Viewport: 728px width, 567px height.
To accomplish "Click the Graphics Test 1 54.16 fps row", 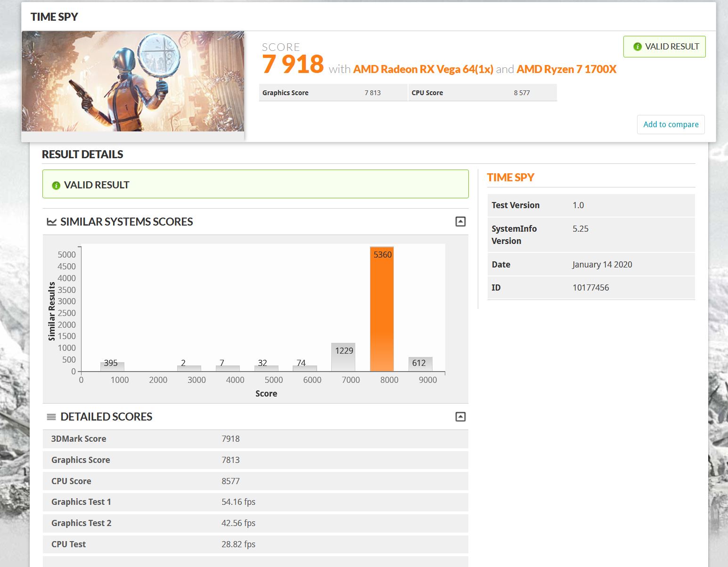I will [x=255, y=502].
